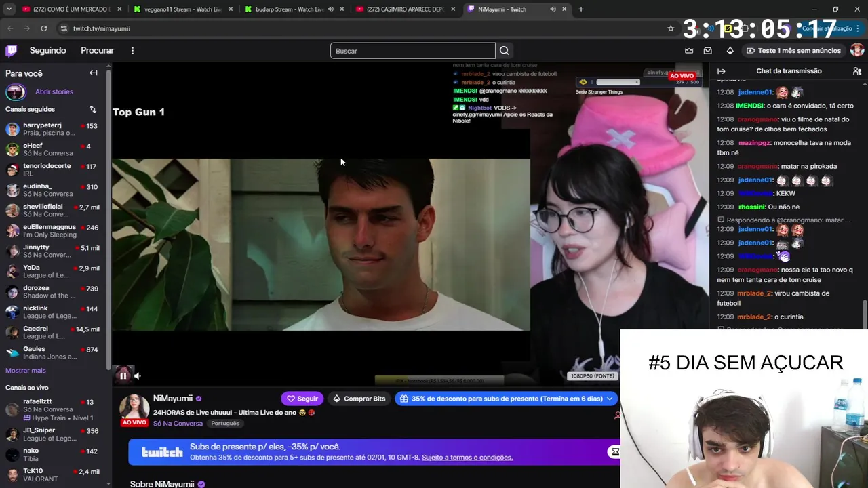Screen dimensions: 868x488
Task: Expand 35% de desconto gift subs dropdown
Action: 506,399
